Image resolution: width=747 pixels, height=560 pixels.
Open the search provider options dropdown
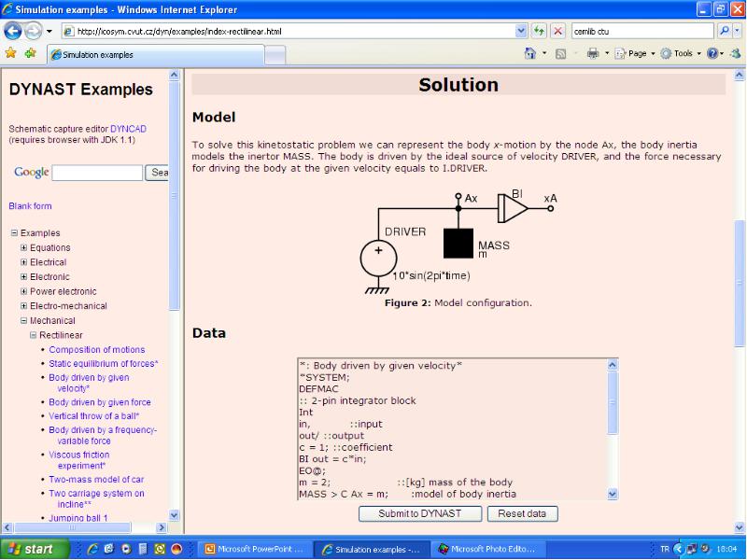click(737, 32)
